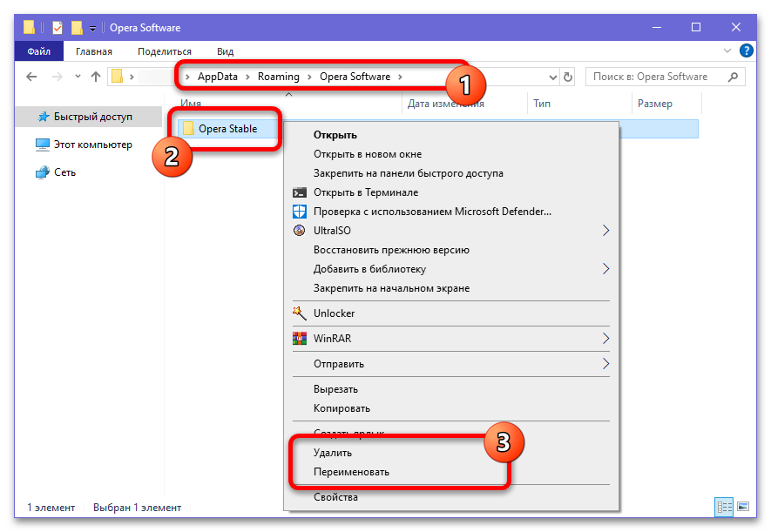Expand the Добавить в библиотеку arrow

[605, 269]
